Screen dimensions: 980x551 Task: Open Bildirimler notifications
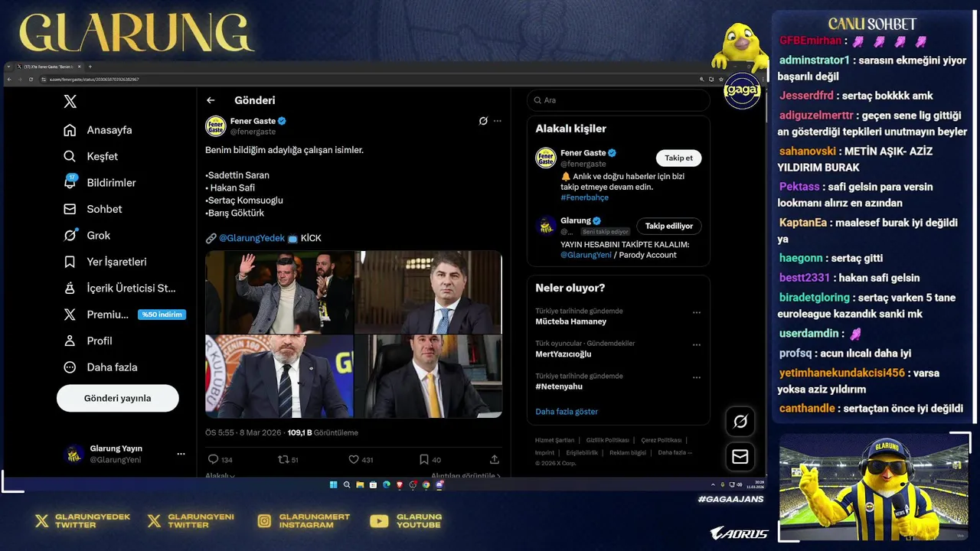pos(100,183)
